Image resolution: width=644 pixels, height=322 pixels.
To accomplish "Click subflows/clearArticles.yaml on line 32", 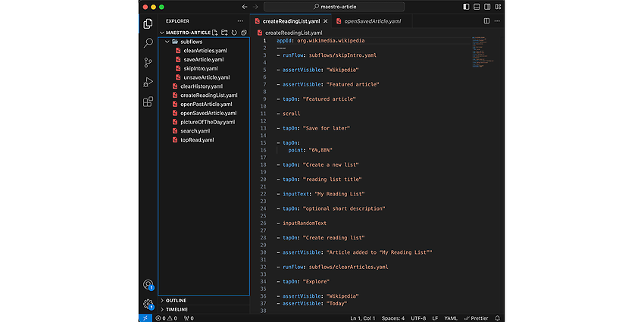I will coord(349,267).
